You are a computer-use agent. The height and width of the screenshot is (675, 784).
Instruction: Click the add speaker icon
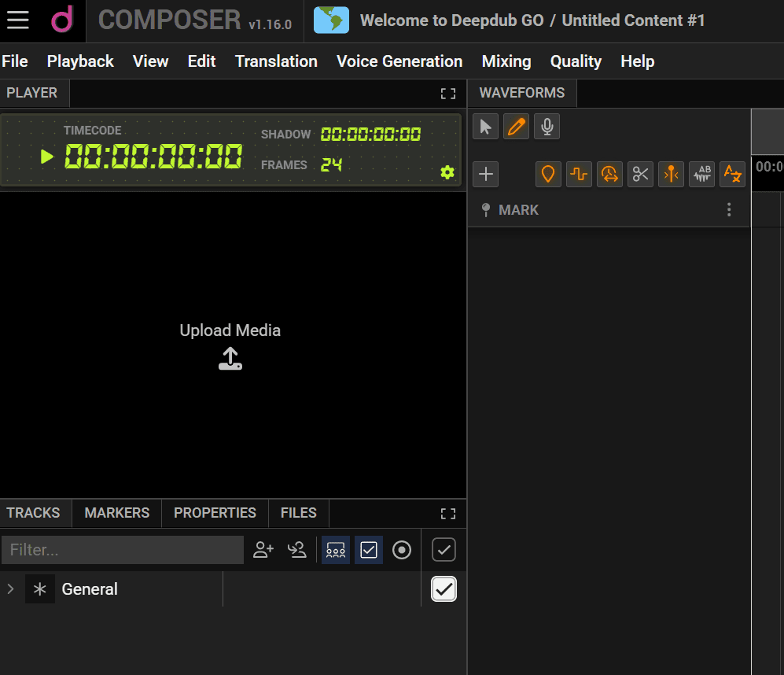click(x=263, y=550)
